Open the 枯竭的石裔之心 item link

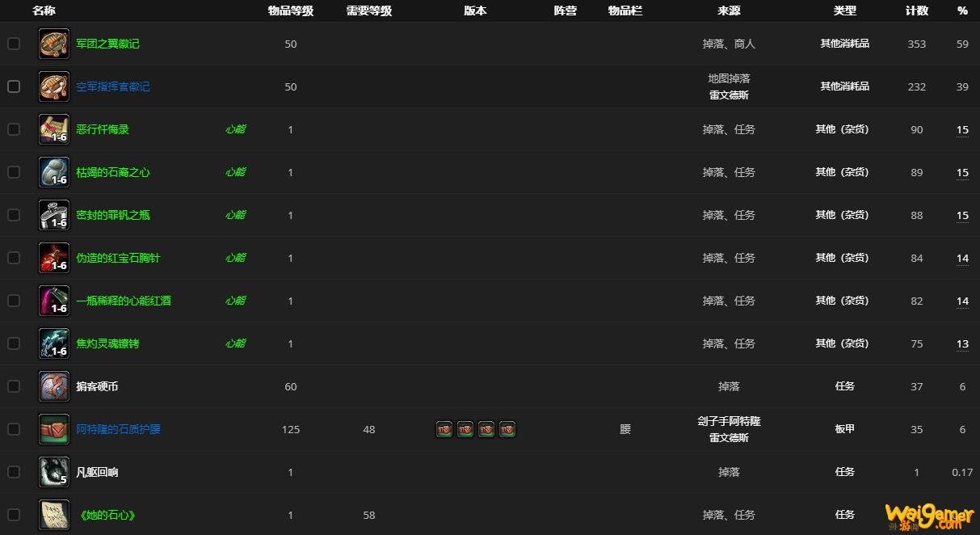[x=113, y=172]
